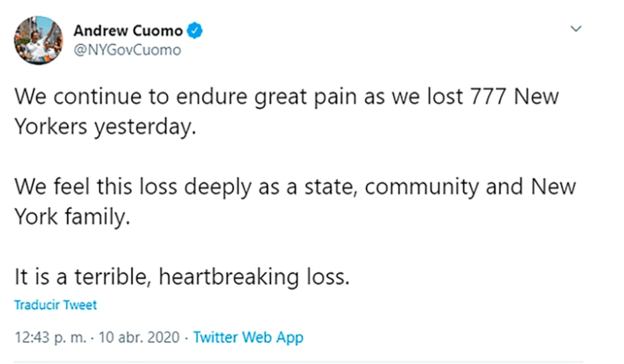Click the blue verified badge
The width and height of the screenshot is (624, 364).
tap(195, 31)
